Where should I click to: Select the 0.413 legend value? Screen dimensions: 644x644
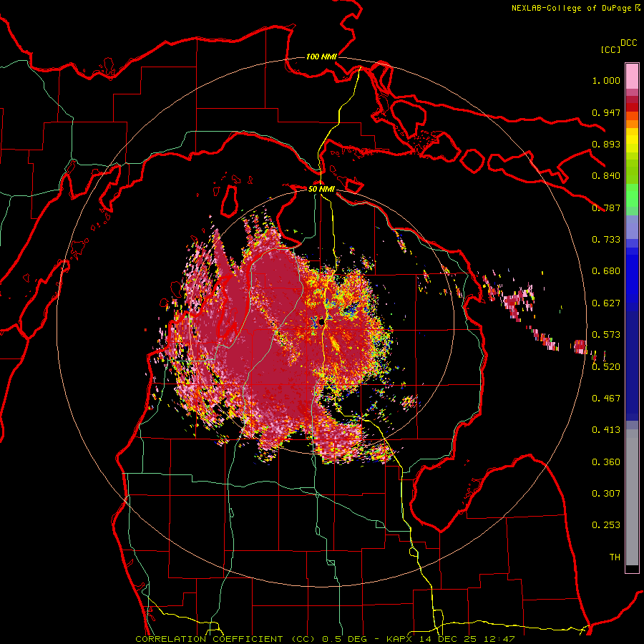pyautogui.click(x=606, y=430)
